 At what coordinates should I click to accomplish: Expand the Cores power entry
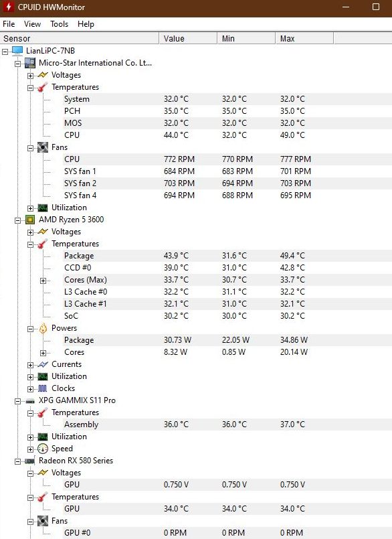(x=43, y=353)
